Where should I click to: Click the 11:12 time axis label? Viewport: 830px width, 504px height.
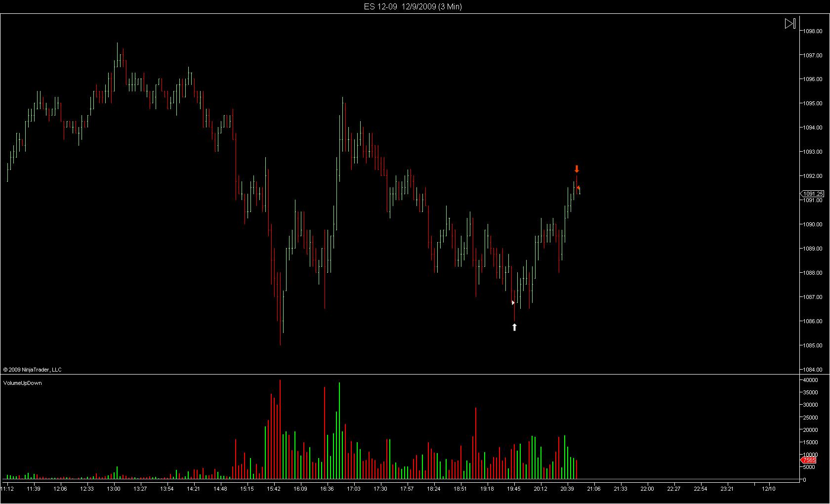[x=7, y=489]
